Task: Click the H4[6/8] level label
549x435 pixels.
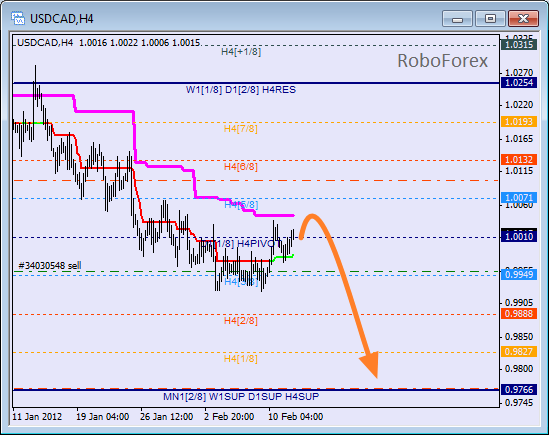Action: coord(241,167)
